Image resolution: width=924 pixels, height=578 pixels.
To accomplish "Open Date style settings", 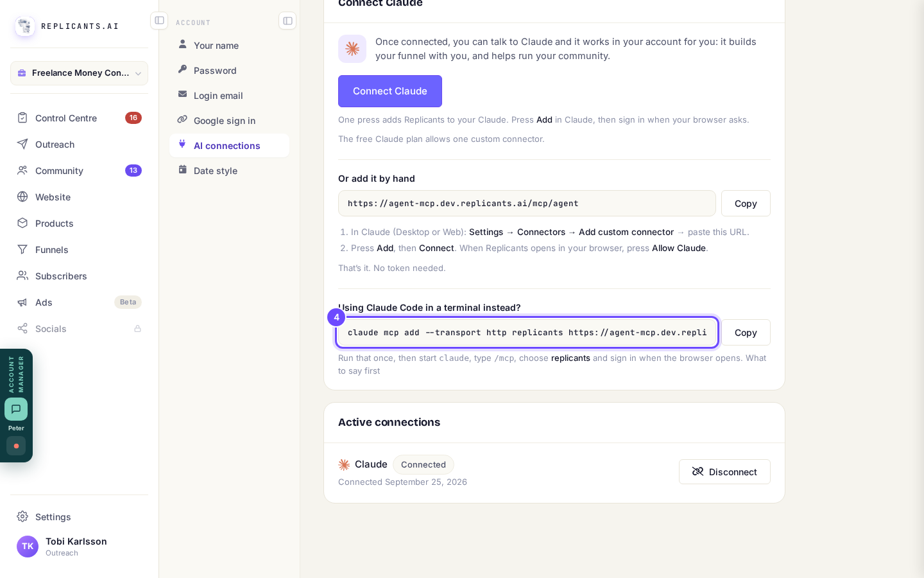I will point(229,170).
